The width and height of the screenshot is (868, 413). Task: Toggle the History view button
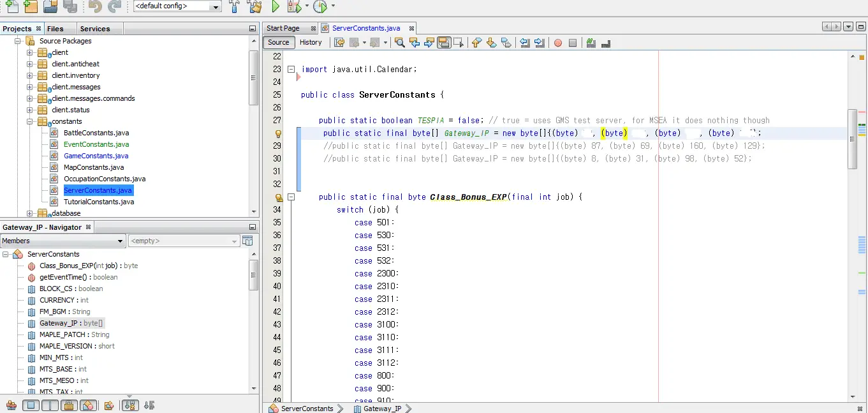[311, 42]
